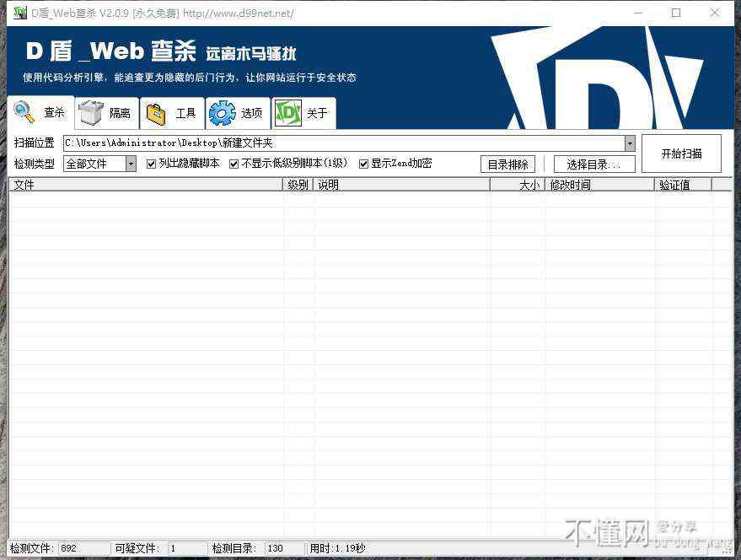Switch to the 隔离 quarantine tab
This screenshot has width=741, height=560.
click(107, 114)
